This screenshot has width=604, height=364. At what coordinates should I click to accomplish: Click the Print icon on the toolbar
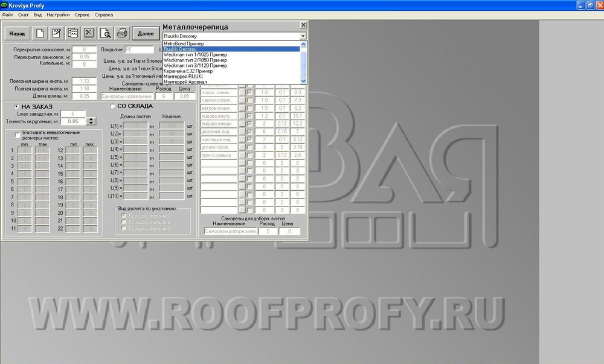pyautogui.click(x=122, y=33)
